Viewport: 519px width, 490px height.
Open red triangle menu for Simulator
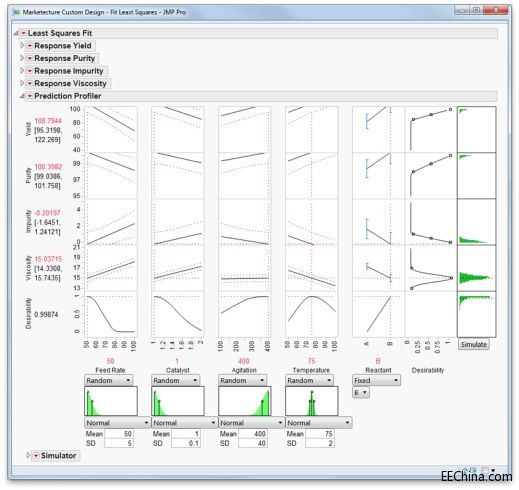pyautogui.click(x=36, y=455)
